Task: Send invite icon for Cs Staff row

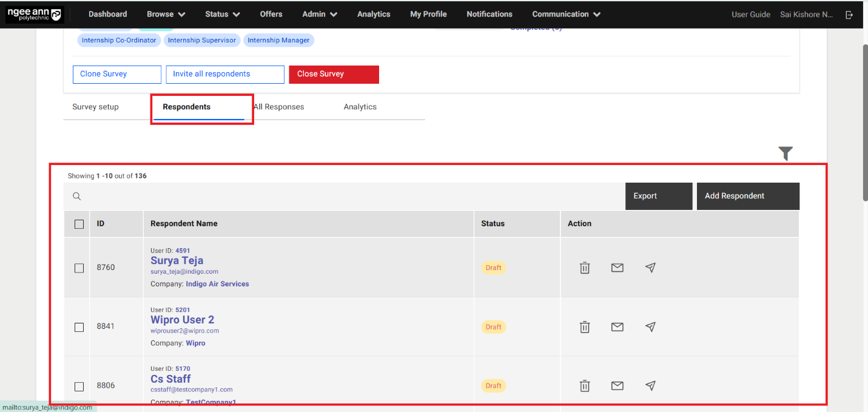Action: click(x=650, y=385)
